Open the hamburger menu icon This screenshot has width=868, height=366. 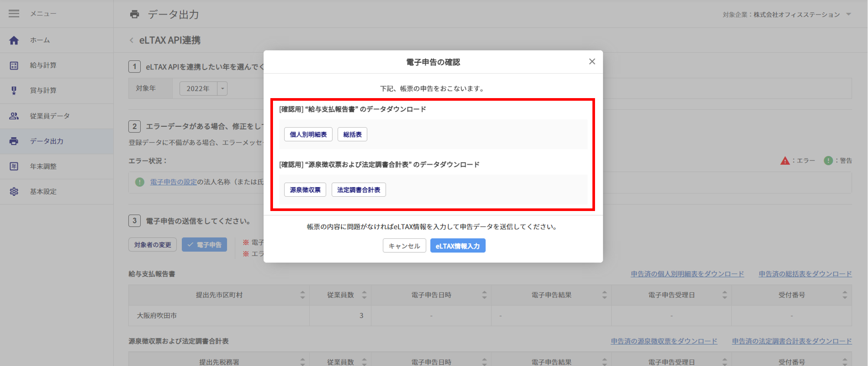coord(14,14)
